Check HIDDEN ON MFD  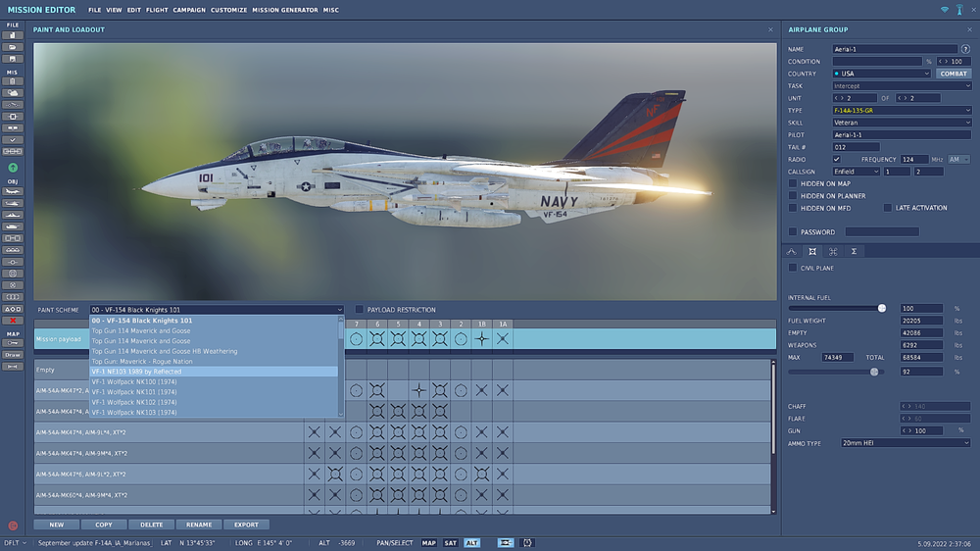point(793,208)
